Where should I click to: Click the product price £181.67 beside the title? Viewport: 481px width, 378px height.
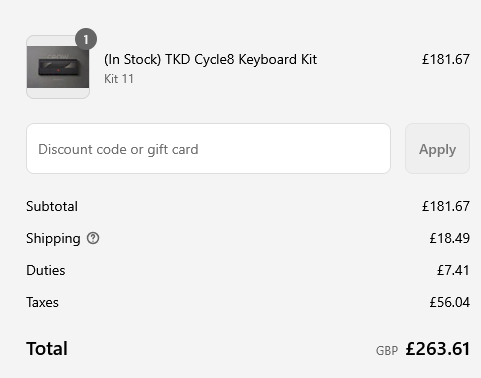tap(446, 60)
